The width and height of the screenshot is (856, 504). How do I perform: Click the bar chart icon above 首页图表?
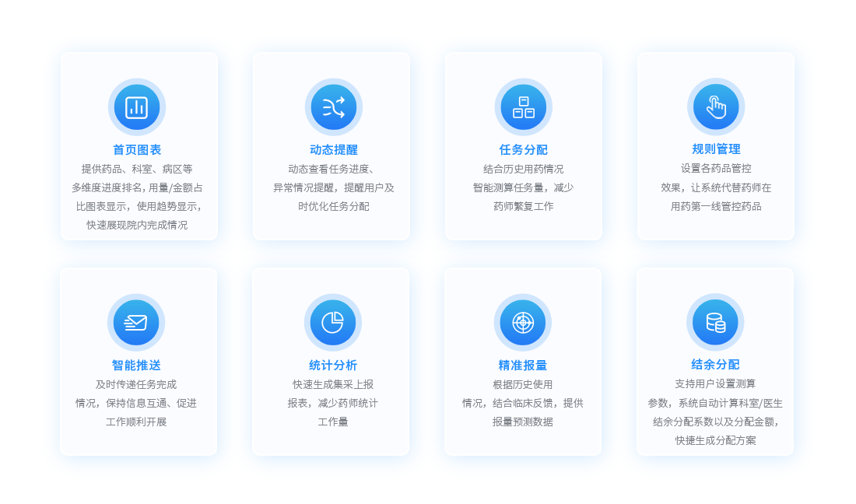[137, 107]
